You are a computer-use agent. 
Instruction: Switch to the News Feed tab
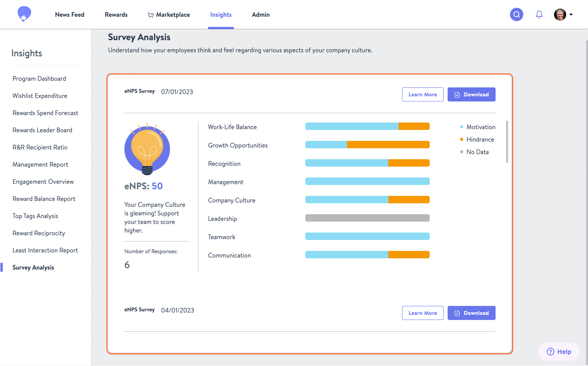pos(69,14)
